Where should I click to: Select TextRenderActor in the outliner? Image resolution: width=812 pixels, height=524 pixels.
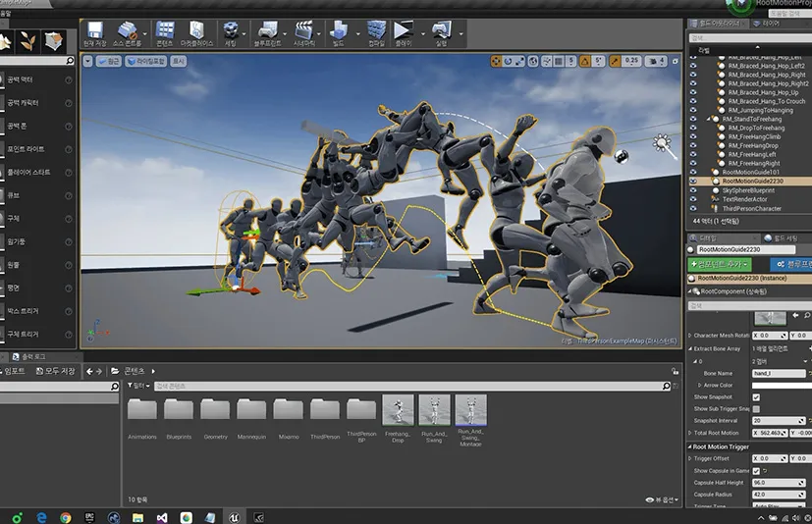tap(744, 199)
